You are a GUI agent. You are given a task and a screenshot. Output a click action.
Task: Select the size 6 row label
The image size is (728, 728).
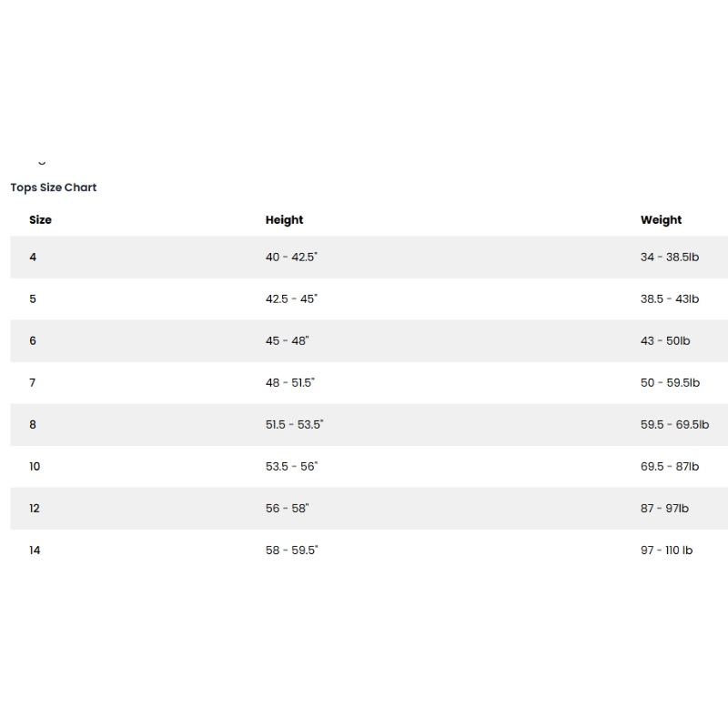[33, 341]
